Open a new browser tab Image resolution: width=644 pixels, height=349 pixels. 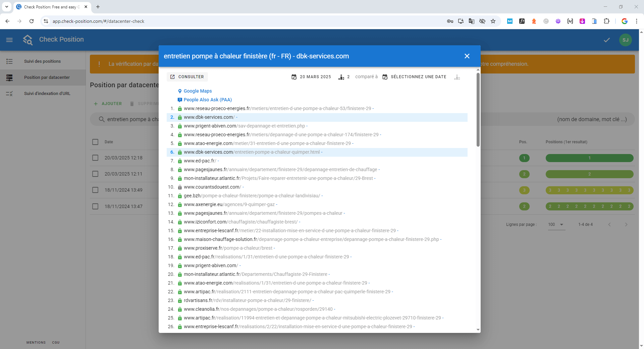click(x=98, y=7)
